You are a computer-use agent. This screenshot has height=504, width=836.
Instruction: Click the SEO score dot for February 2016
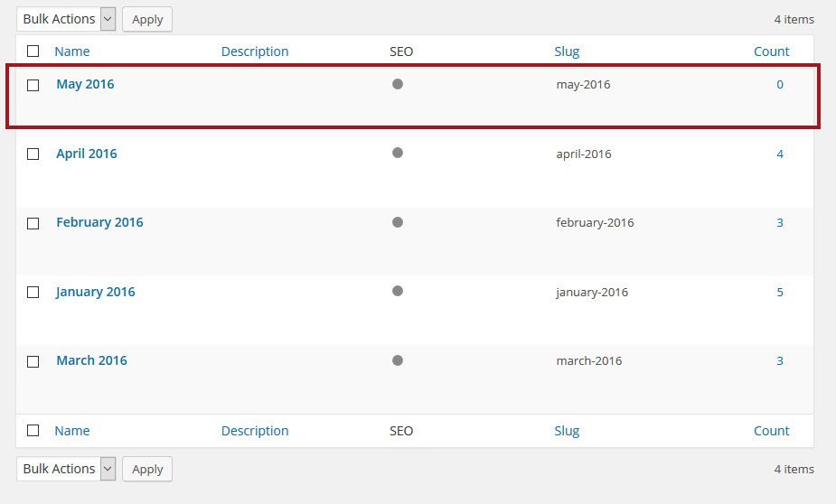coord(398,222)
